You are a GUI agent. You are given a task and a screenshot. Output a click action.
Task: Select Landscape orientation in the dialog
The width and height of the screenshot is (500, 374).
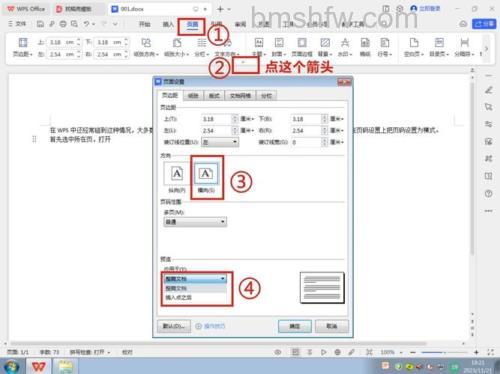click(207, 177)
